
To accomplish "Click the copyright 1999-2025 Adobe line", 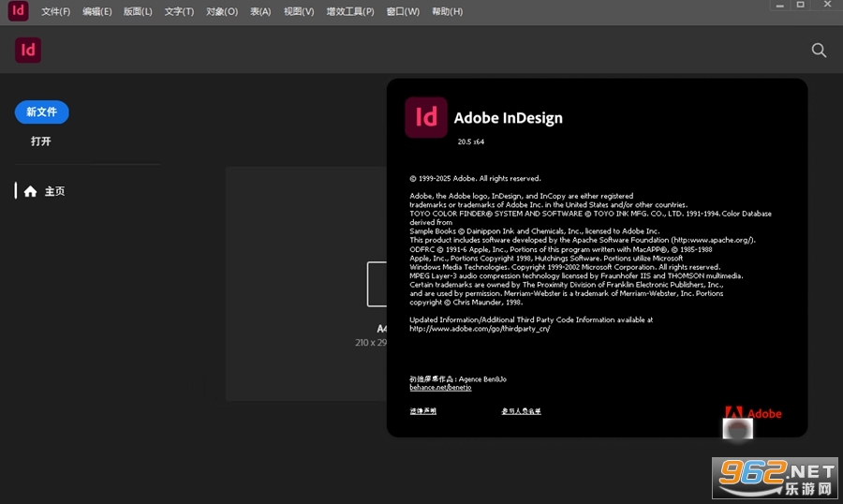I will [x=475, y=179].
